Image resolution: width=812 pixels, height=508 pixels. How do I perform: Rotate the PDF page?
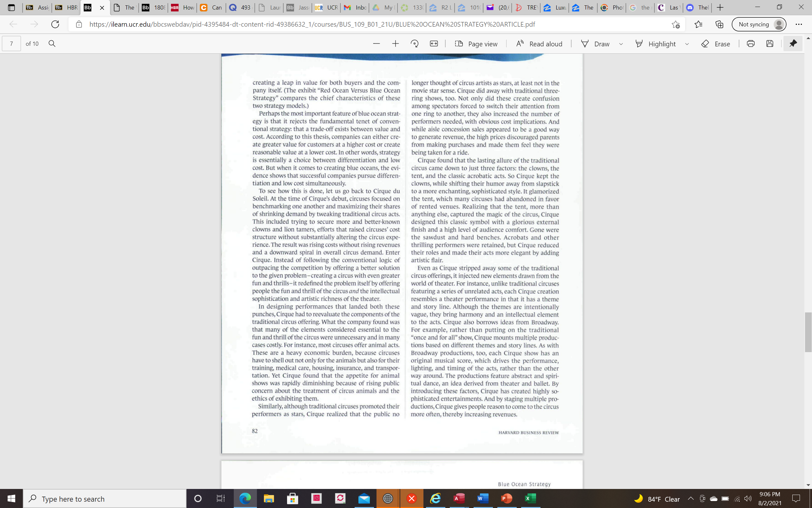tap(415, 44)
